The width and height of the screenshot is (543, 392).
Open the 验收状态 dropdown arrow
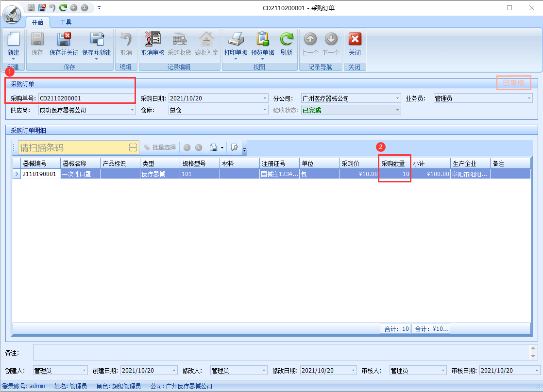[398, 110]
